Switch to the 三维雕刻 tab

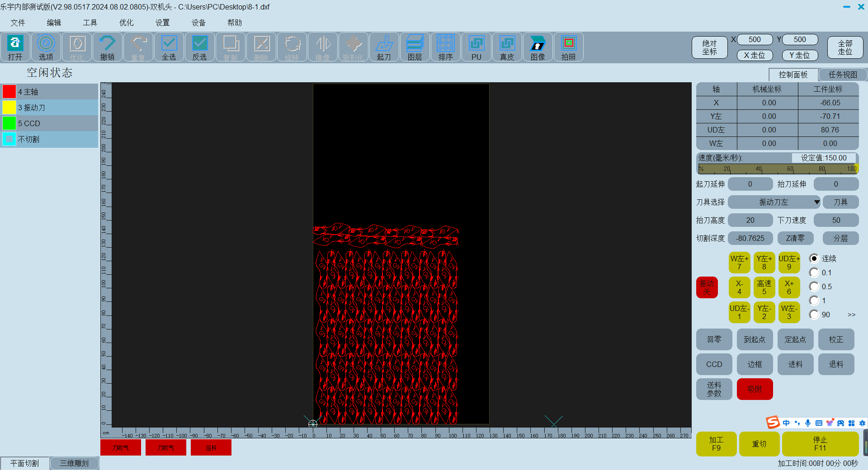point(74,463)
